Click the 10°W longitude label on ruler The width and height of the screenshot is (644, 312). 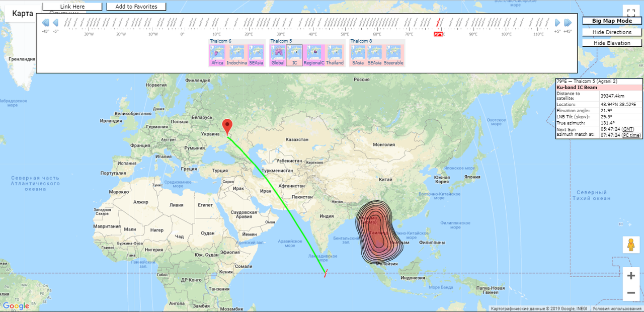coord(153,34)
